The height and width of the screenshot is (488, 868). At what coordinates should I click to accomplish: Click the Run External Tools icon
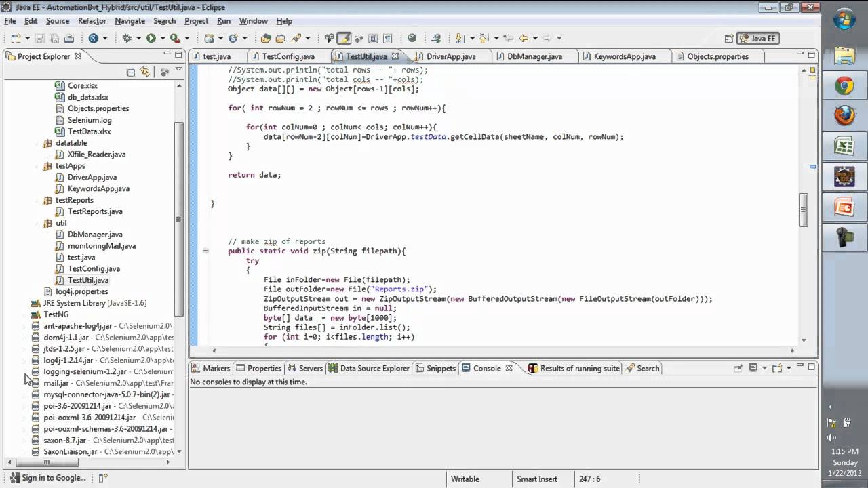(175, 39)
